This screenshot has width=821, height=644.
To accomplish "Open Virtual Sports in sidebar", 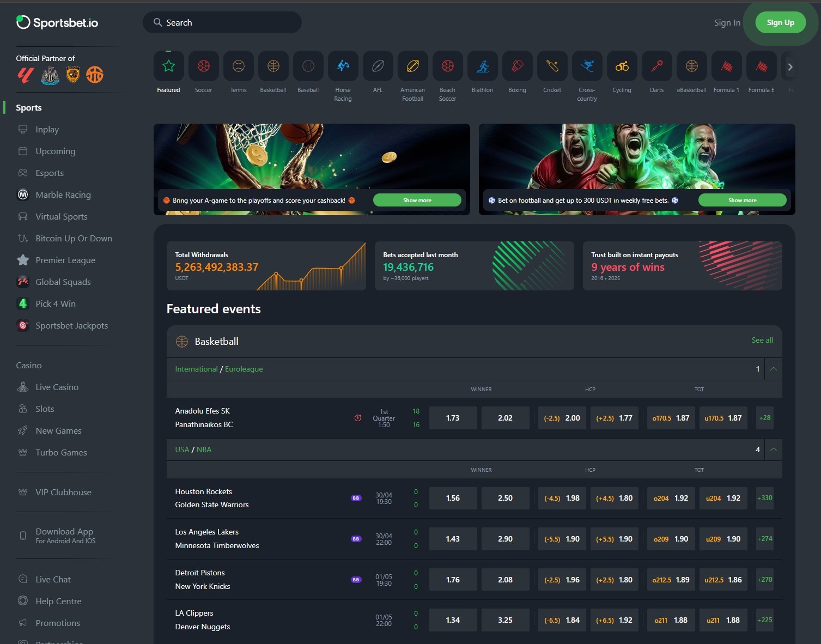I will 61,217.
